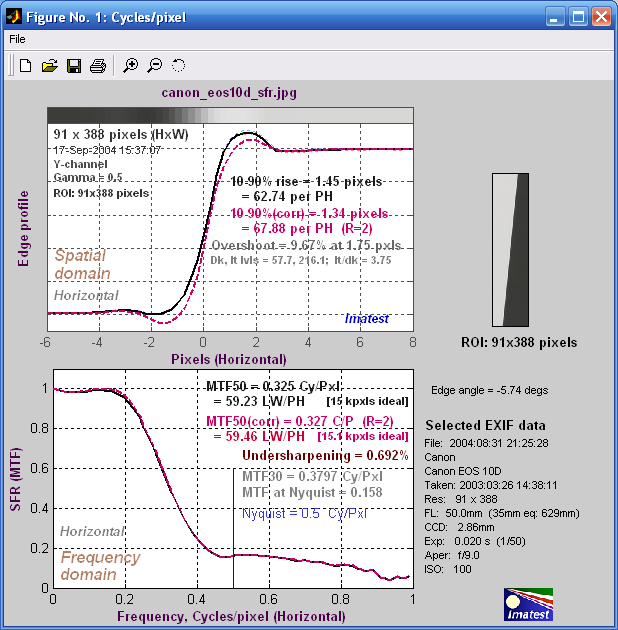
Task: Open a file with the folder icon
Action: (x=49, y=65)
